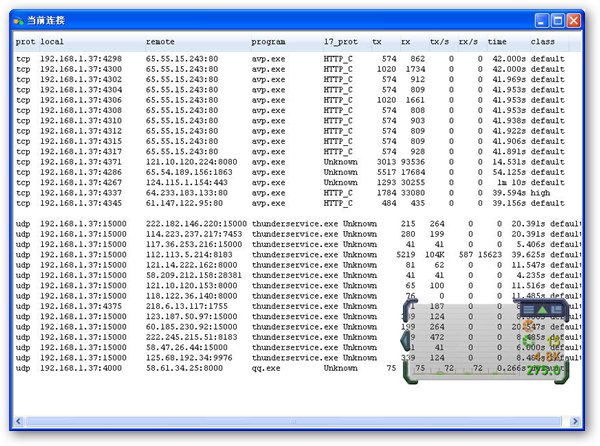Select the row with local 192.168.1.37:4308
This screenshot has width=600, height=446.
290,111
